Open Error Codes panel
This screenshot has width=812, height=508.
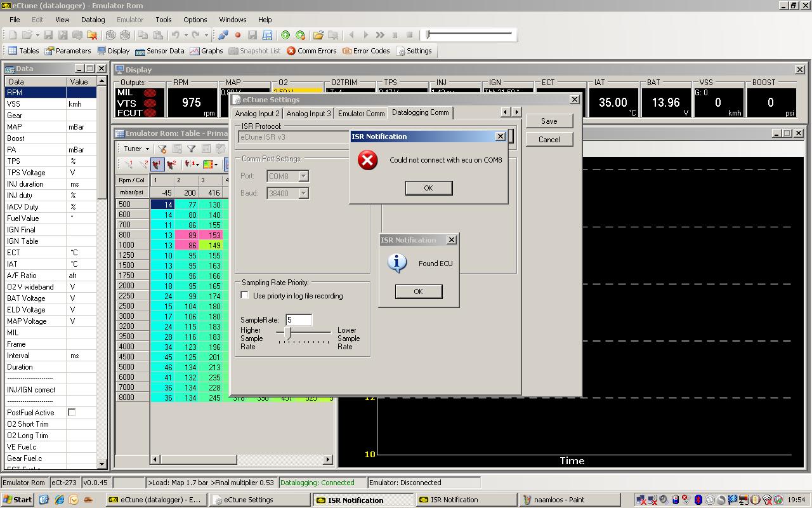point(366,51)
